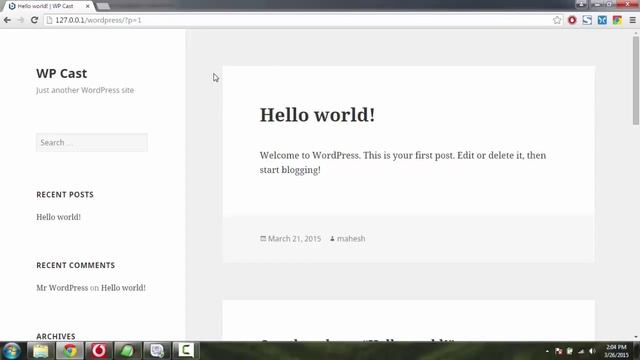
Task: Open the flag tray icon
Action: click(x=559, y=351)
